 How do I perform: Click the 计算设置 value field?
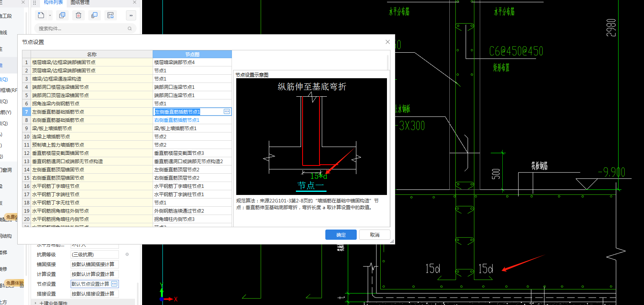(x=95, y=274)
